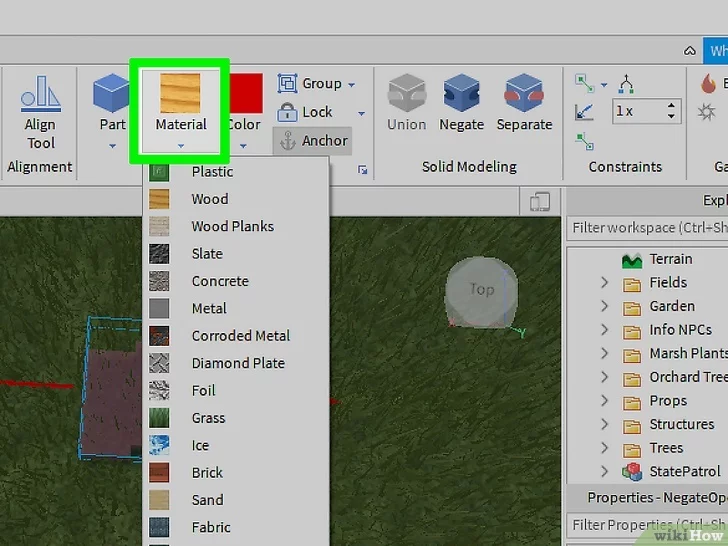728x546 pixels.
Task: Click the Lock tool icon
Action: click(287, 112)
